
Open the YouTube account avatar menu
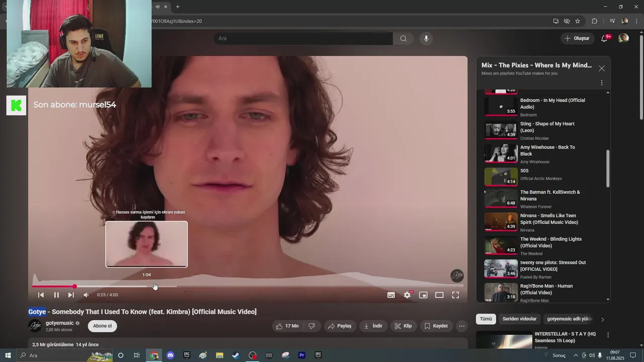point(623,38)
